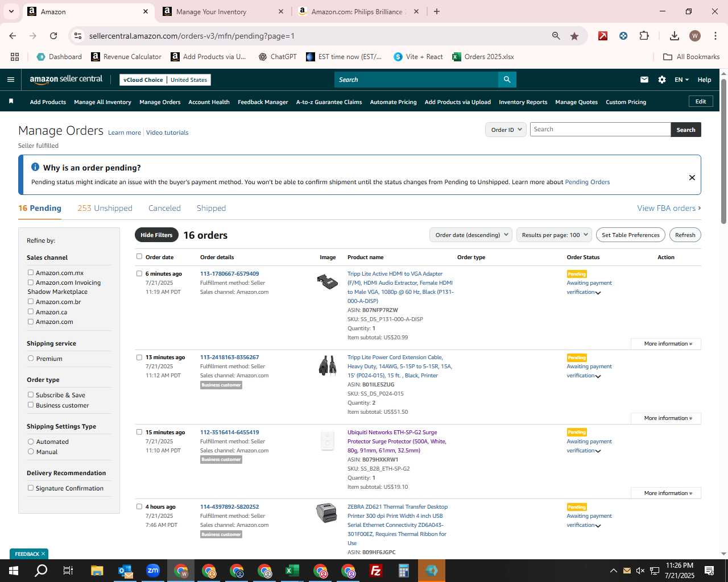Expand Awaiting payment verification for the Tripp Lite power cord
The height and width of the screenshot is (582, 728).
(589, 371)
